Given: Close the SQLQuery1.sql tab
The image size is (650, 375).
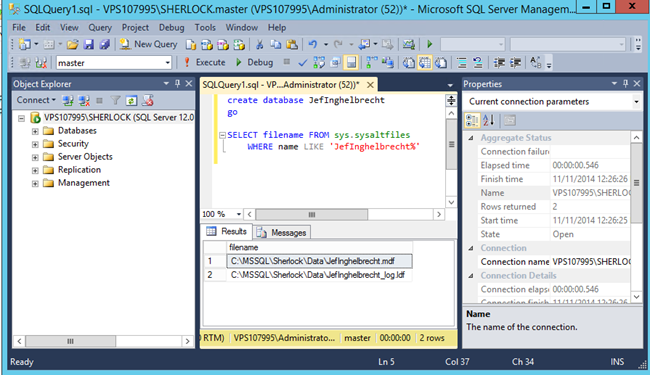Looking at the screenshot, I should coord(370,85).
